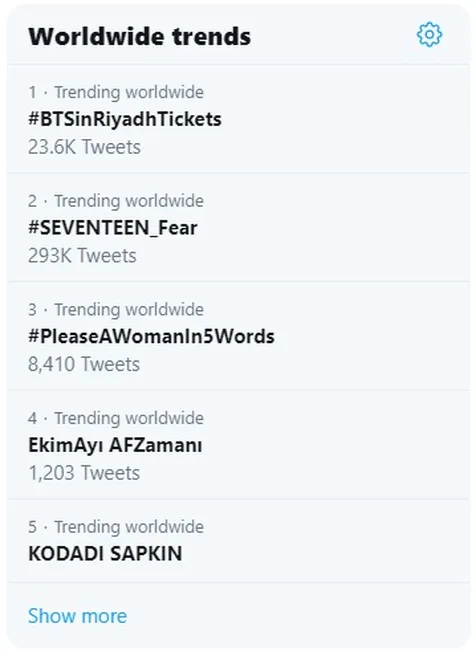Click rank 4 Trending worldwide label
This screenshot has width=476, height=652.
point(129,418)
